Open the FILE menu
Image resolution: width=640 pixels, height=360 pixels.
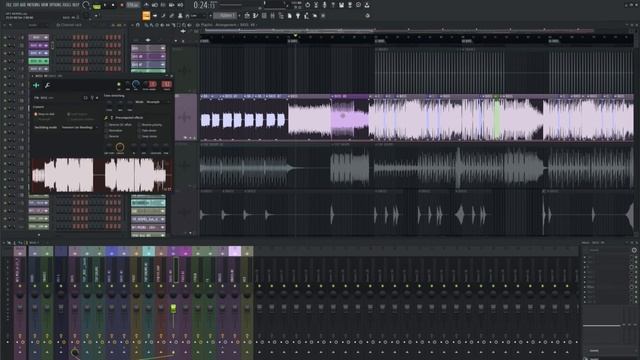(9, 5)
